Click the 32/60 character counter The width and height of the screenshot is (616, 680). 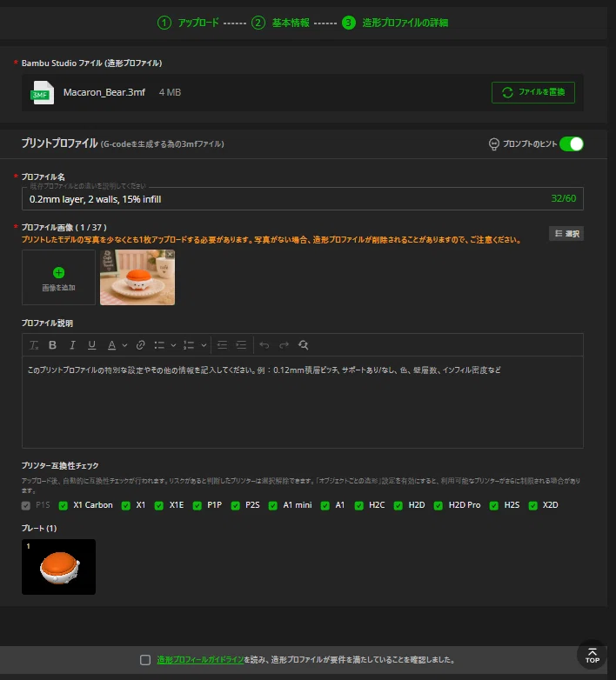coord(564,198)
